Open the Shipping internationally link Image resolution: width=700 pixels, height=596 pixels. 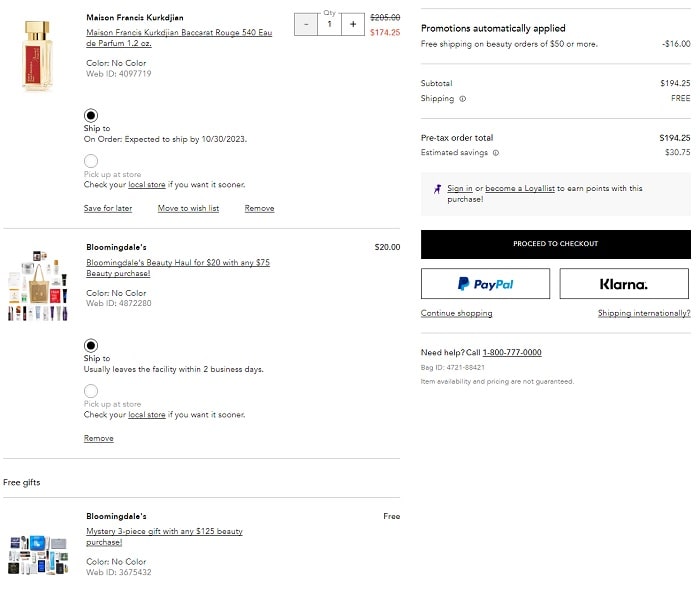[643, 313]
